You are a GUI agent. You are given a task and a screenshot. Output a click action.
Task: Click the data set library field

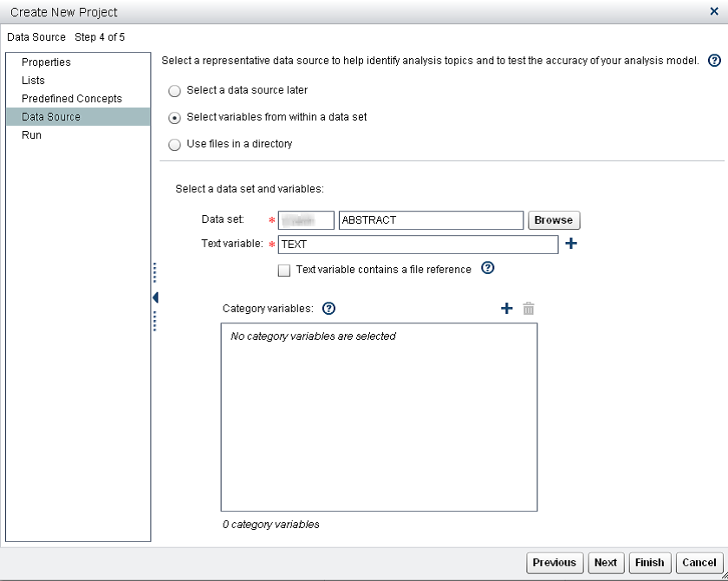pyautogui.click(x=306, y=220)
